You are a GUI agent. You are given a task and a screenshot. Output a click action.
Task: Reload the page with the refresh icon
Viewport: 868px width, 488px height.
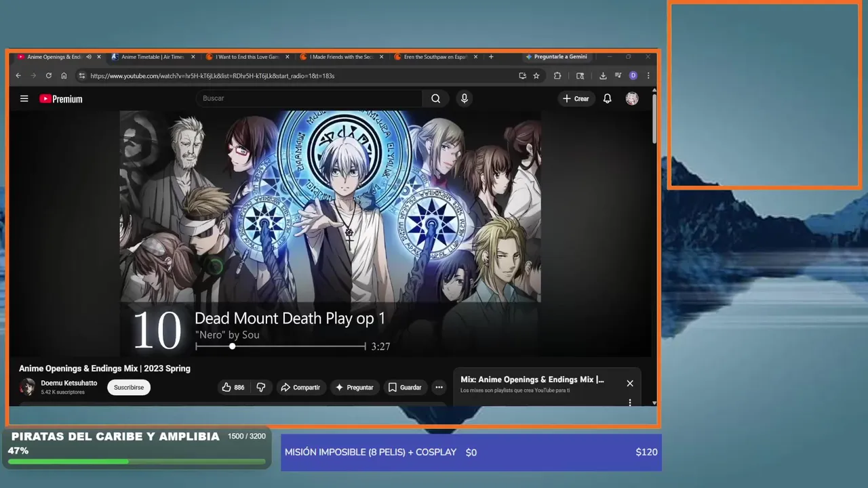[x=48, y=76]
